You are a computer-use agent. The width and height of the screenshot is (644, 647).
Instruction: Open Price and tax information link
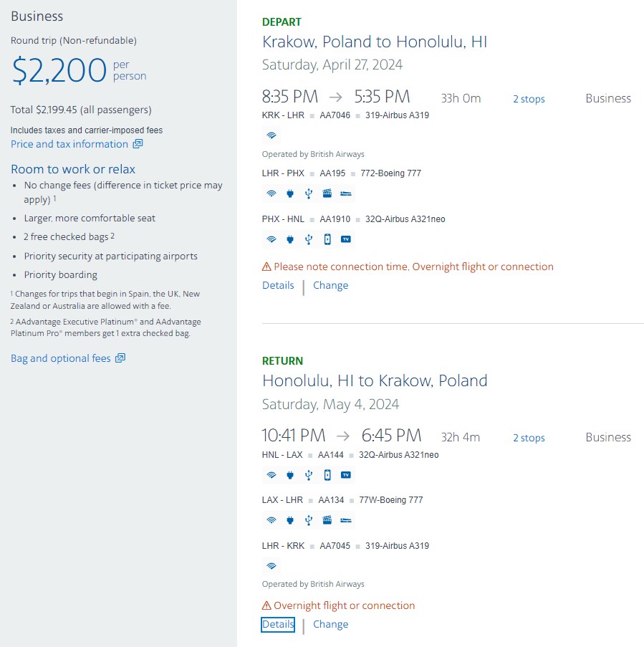[69, 144]
